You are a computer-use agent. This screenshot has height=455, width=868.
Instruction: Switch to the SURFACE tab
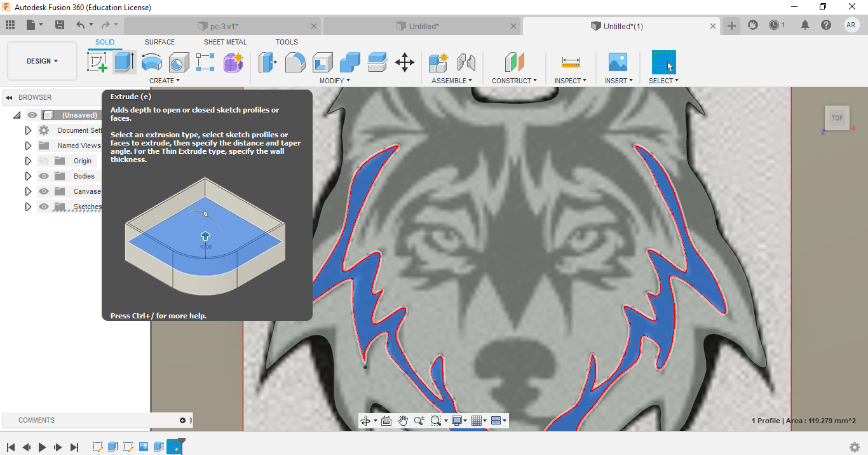(159, 42)
